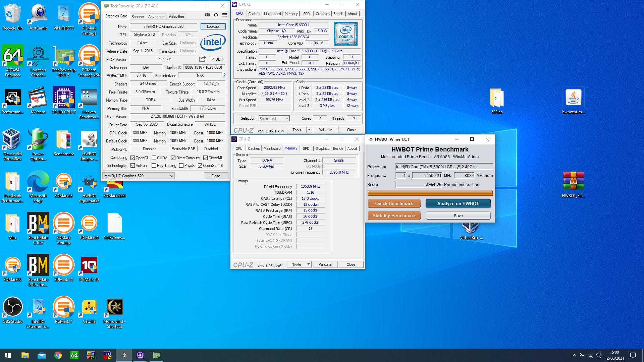Toggle the PhysX checkbox

coord(181,166)
